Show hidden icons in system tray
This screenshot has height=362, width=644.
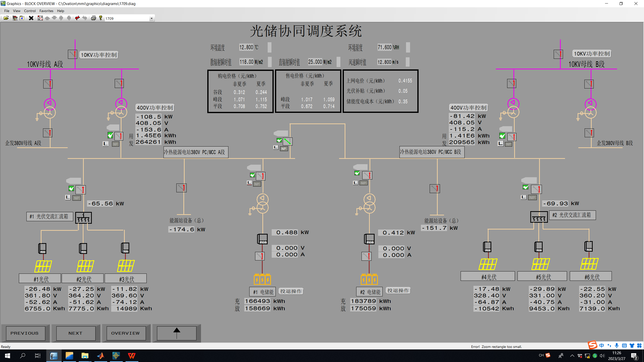pos(572,355)
